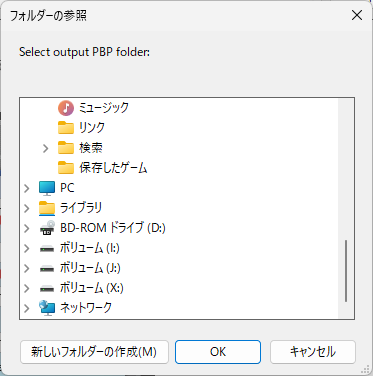This screenshot has width=373, height=376.
Task: Click the ボリューム (I:) drive icon
Action: pyautogui.click(x=47, y=249)
